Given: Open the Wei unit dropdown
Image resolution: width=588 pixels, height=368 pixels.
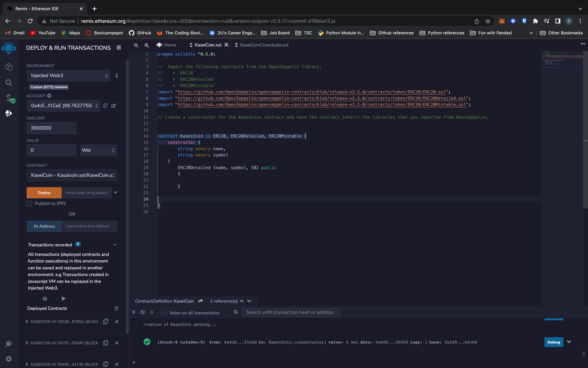Looking at the screenshot, I should pos(99,150).
